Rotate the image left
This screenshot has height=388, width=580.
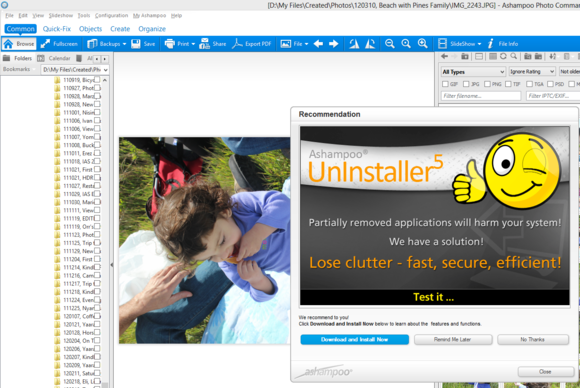click(x=354, y=44)
